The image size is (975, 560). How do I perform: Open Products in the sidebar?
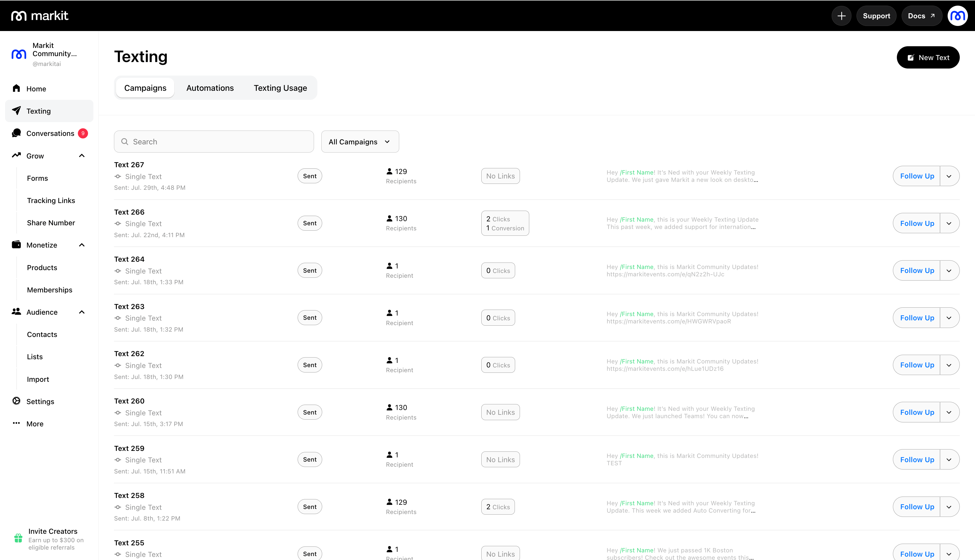coord(42,267)
